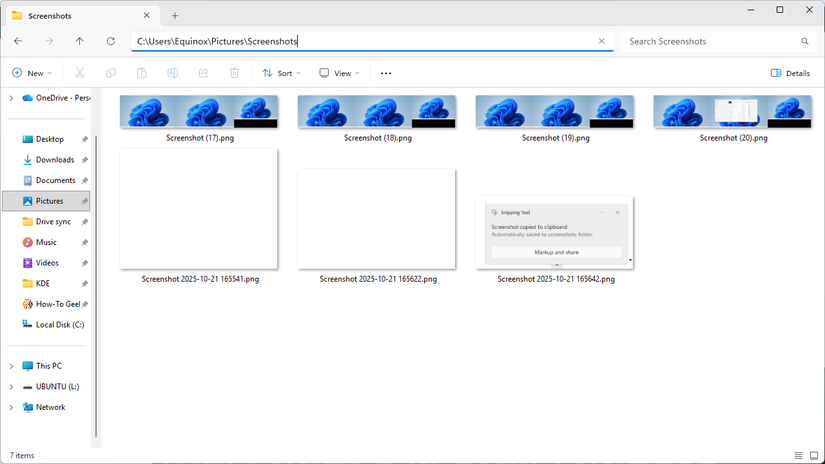Click the Paste clipboard icon
Screen dimensions: 825x464
tap(142, 73)
